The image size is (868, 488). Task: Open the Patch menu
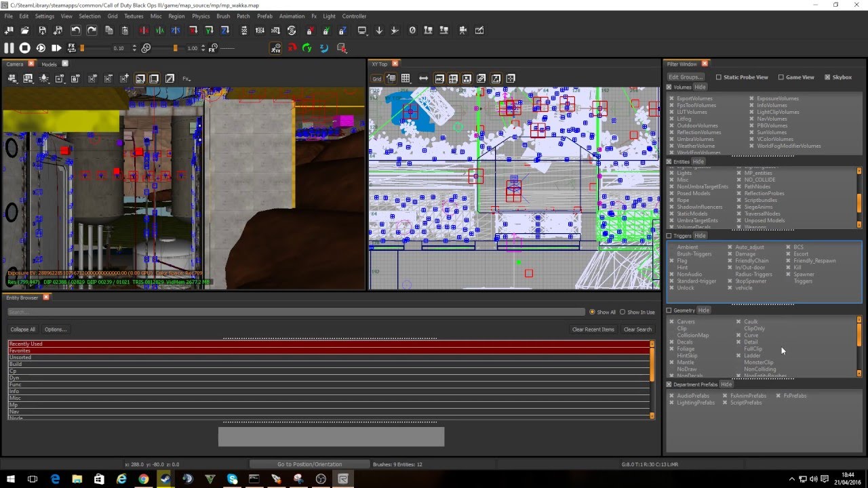coord(243,16)
